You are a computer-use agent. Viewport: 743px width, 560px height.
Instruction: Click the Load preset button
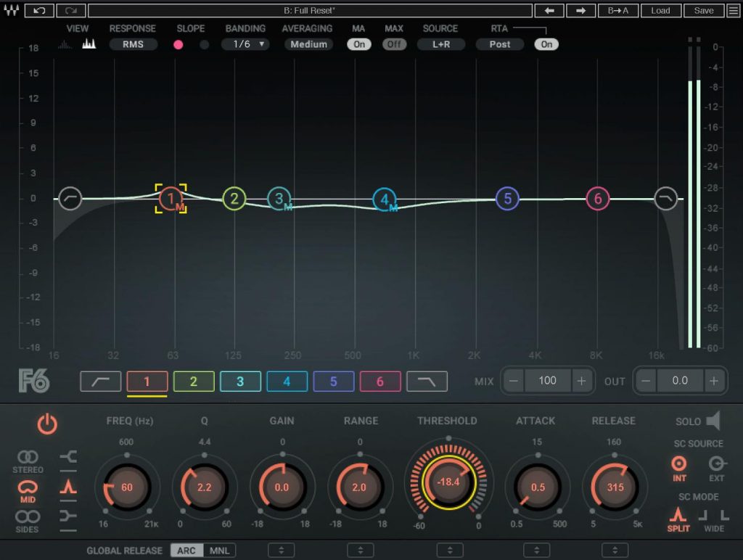click(660, 11)
